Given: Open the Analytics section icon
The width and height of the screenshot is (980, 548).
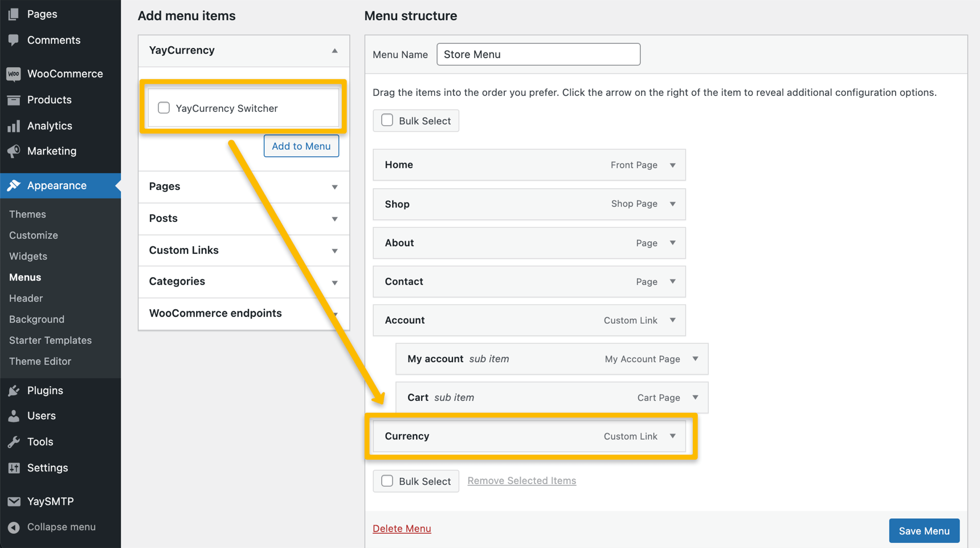Looking at the screenshot, I should [14, 125].
